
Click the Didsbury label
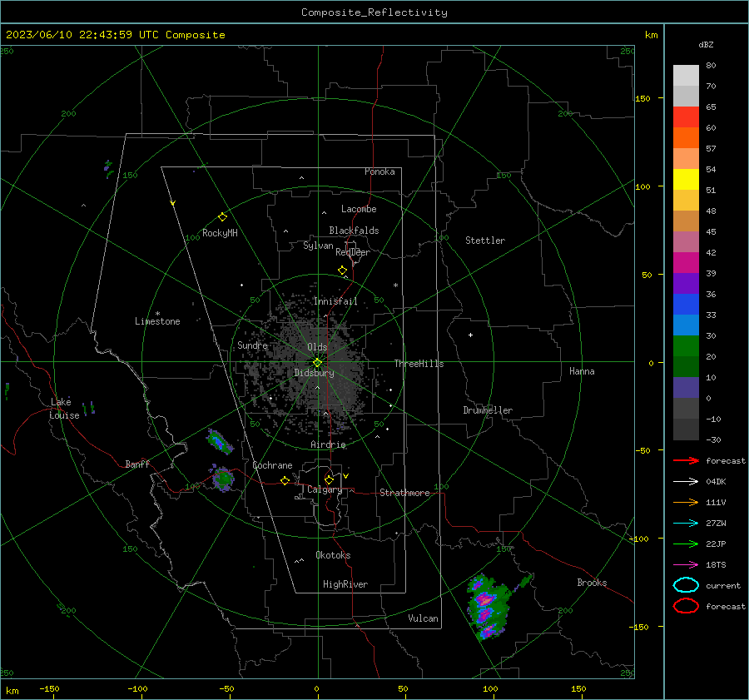click(314, 373)
